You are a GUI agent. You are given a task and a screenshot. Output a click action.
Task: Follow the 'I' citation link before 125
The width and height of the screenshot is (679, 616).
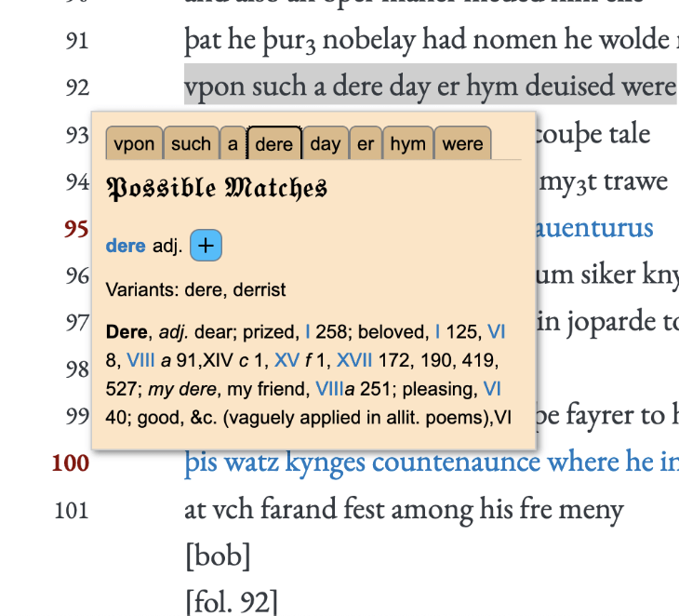click(438, 330)
